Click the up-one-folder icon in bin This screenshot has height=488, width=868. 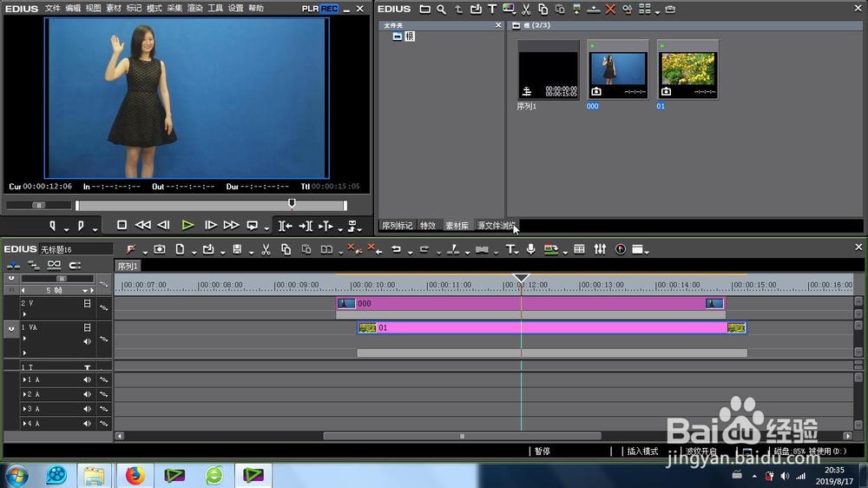(458, 9)
